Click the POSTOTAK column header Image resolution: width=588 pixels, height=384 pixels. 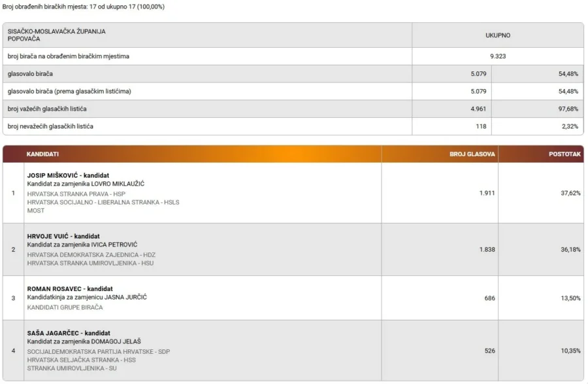coord(564,154)
